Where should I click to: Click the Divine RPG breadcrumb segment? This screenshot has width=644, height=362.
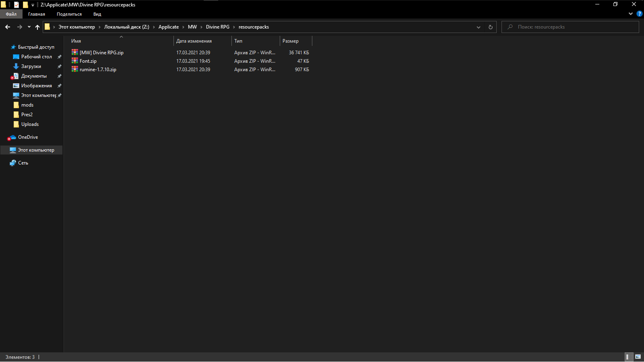pyautogui.click(x=218, y=27)
